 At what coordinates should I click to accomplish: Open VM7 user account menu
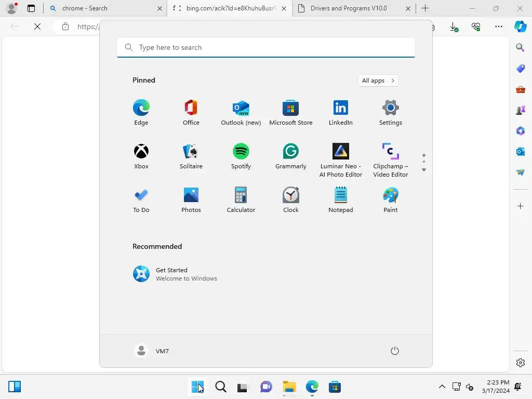pos(152,351)
